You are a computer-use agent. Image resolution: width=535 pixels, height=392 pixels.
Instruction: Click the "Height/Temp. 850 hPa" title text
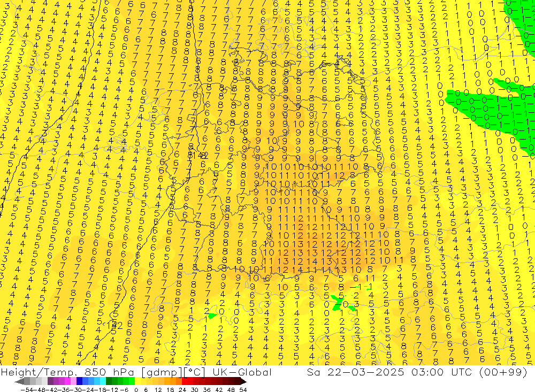67,372
